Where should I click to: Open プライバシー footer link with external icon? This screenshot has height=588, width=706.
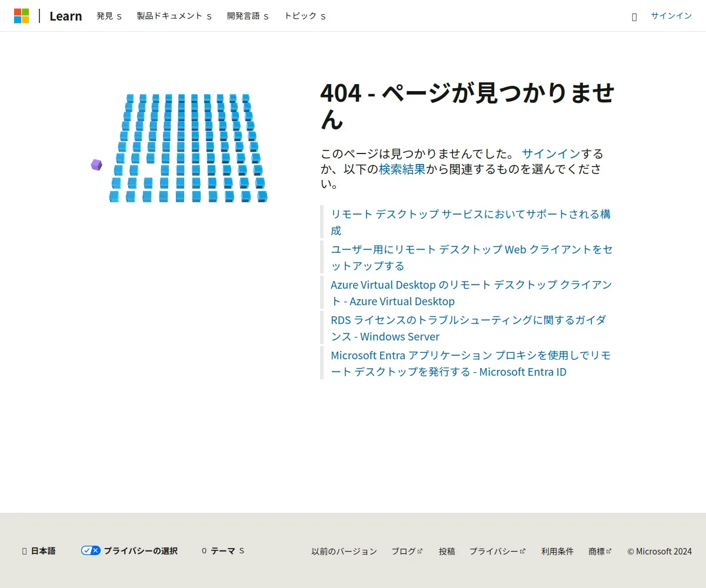coord(497,551)
